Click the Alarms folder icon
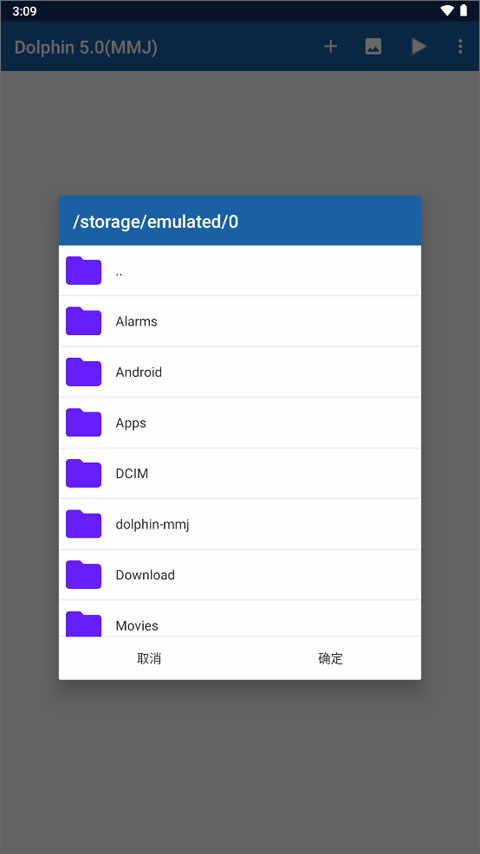Viewport: 480px width, 854px height. 83,321
